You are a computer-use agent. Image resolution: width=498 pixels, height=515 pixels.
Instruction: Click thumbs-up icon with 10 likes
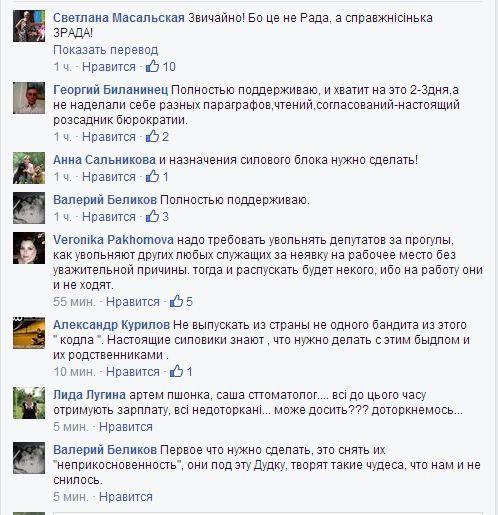point(152,66)
